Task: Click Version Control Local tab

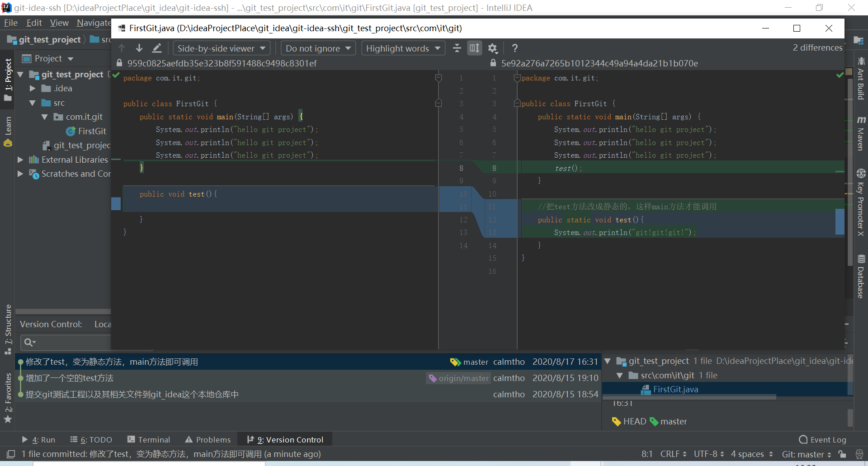Action: tap(103, 324)
